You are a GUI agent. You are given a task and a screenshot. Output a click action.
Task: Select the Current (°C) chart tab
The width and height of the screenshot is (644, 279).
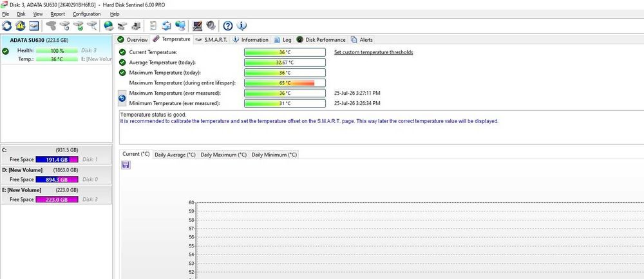point(136,154)
